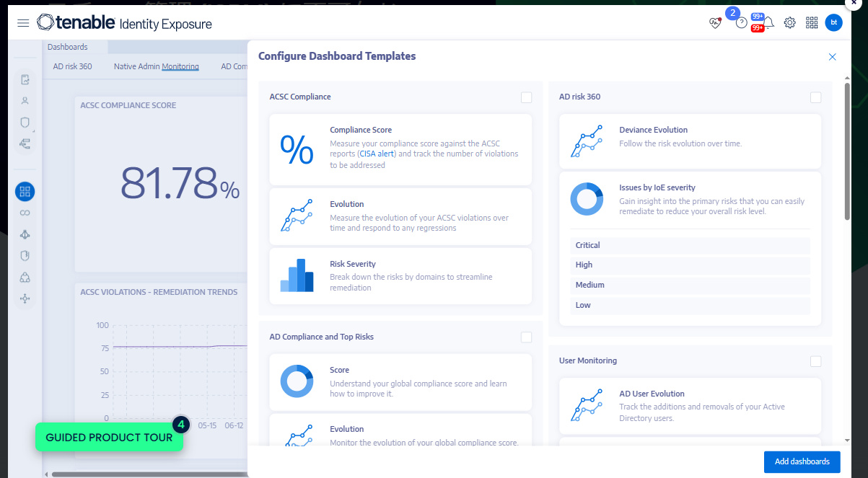Click the notifications 99+ red badge
This screenshot has width=868, height=478.
tap(757, 28)
